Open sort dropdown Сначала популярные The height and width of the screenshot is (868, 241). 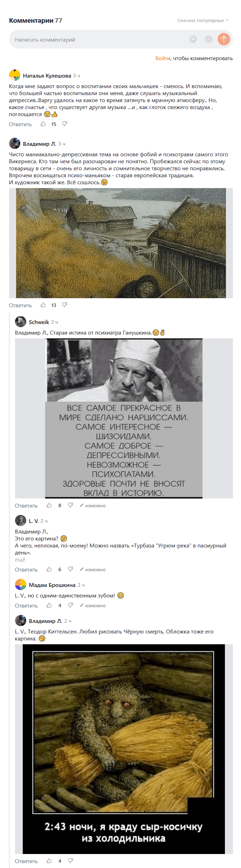click(x=203, y=20)
